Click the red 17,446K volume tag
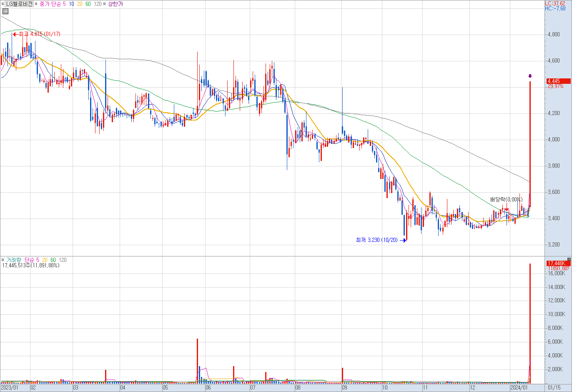Viewport: 572px width, 392px height. pyautogui.click(x=558, y=263)
